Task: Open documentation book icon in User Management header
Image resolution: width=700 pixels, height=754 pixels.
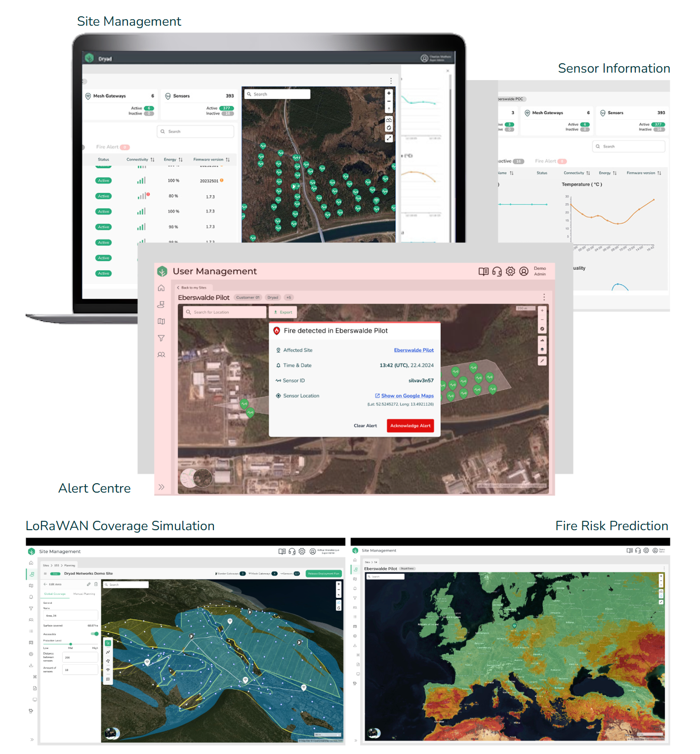Action: click(484, 271)
